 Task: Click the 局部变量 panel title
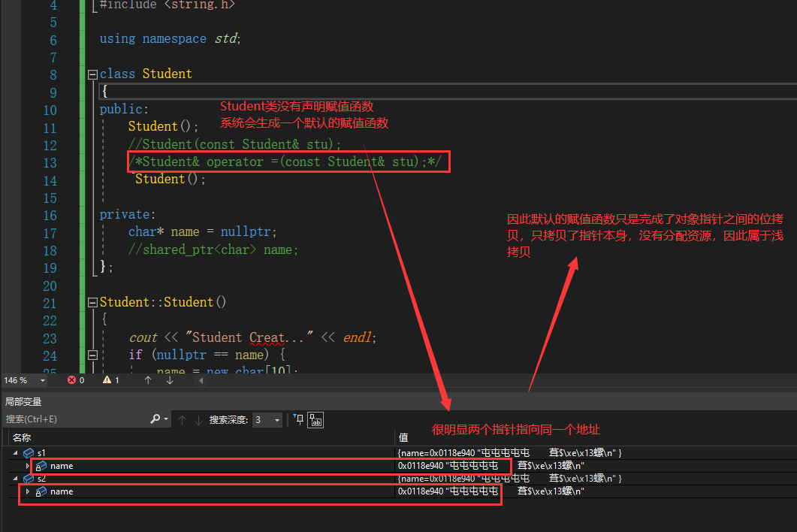(23, 401)
